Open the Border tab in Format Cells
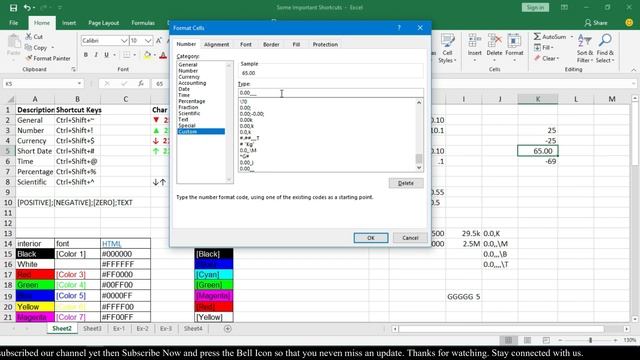Viewport: 640px width, 360px height. (x=271, y=44)
